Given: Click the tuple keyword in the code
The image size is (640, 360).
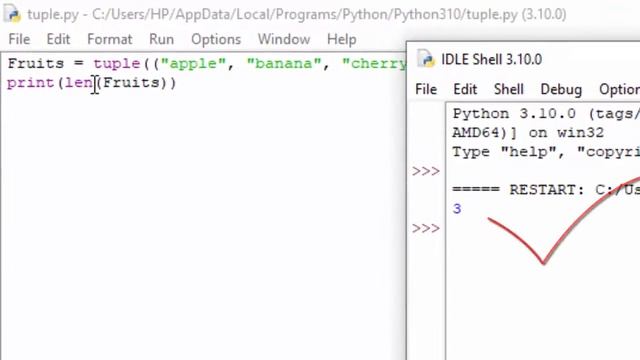Looking at the screenshot, I should click(117, 64).
